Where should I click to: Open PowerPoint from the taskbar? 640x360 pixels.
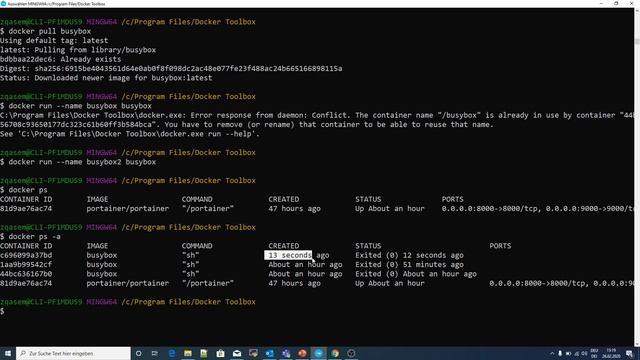point(302,353)
